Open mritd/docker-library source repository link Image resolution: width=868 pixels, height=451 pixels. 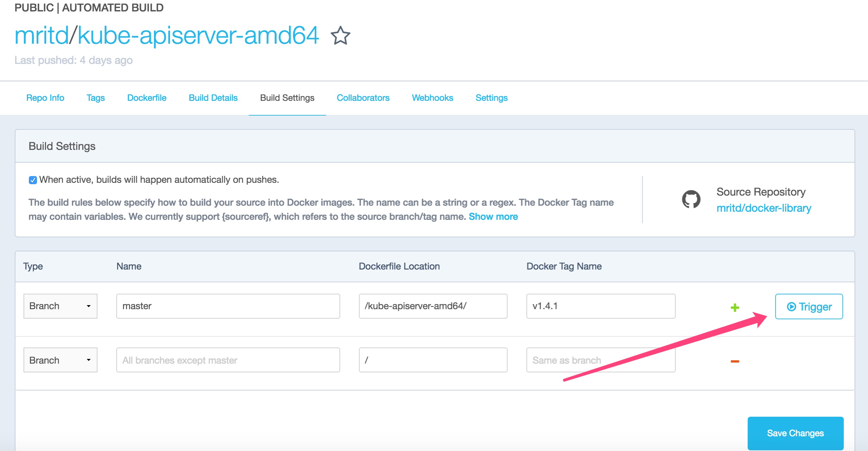[x=763, y=208]
